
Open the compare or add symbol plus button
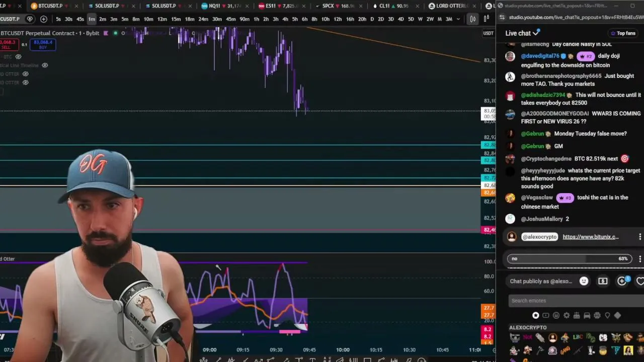click(x=44, y=19)
